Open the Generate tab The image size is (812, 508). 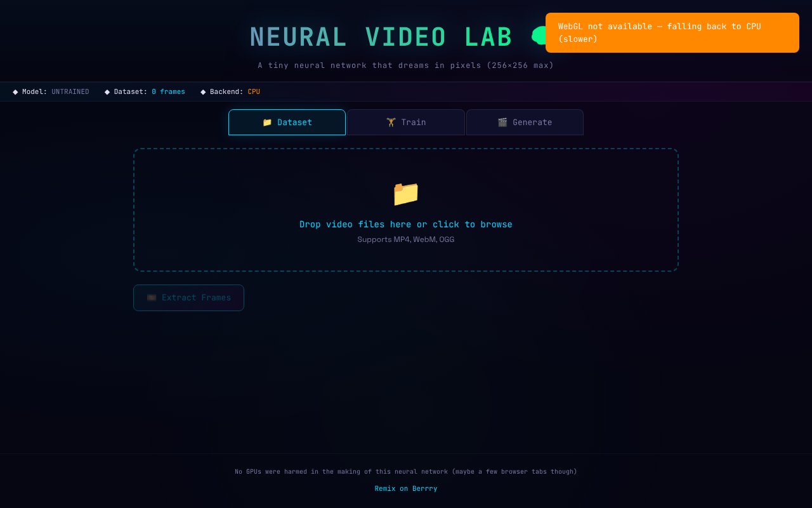pos(525,122)
